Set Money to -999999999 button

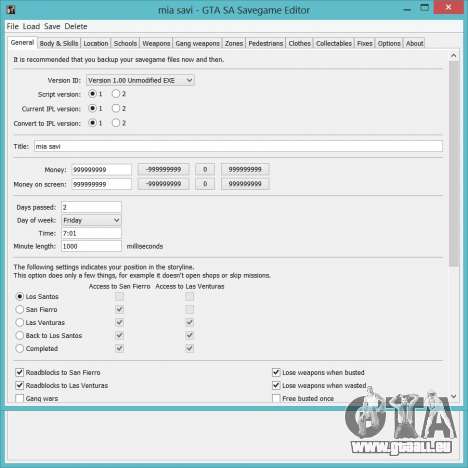tap(163, 170)
